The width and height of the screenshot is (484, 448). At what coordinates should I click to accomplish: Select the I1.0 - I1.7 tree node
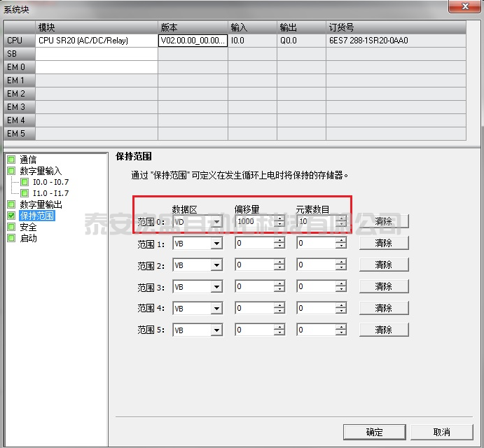[x=50, y=193]
